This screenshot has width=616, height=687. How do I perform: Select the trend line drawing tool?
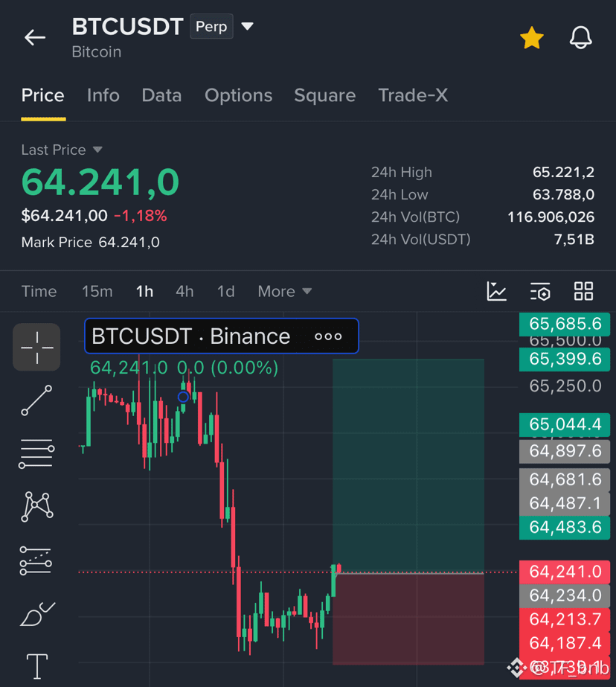36,400
